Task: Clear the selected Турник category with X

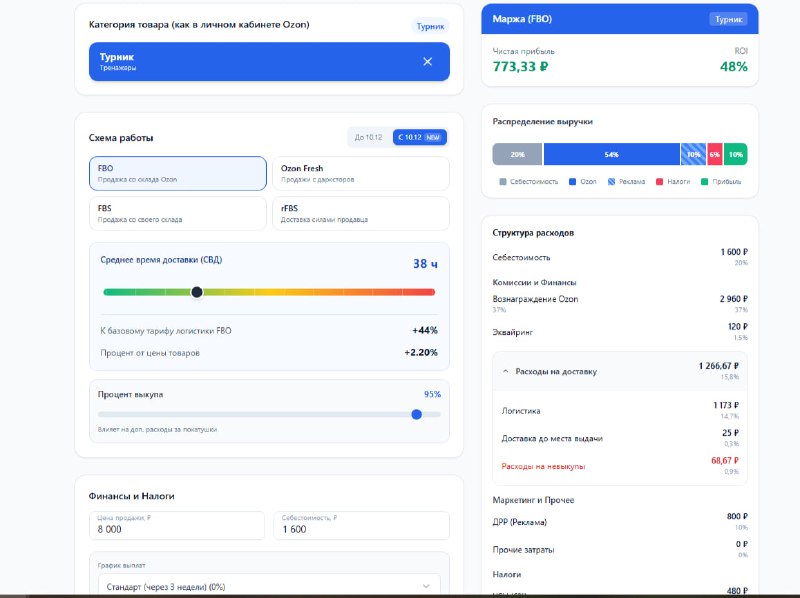Action: [x=428, y=62]
